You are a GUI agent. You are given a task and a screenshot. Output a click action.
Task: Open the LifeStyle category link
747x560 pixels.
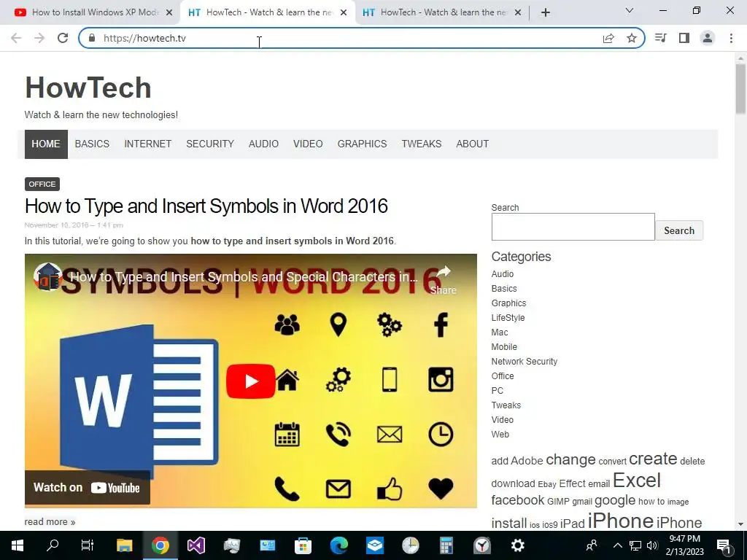point(508,318)
